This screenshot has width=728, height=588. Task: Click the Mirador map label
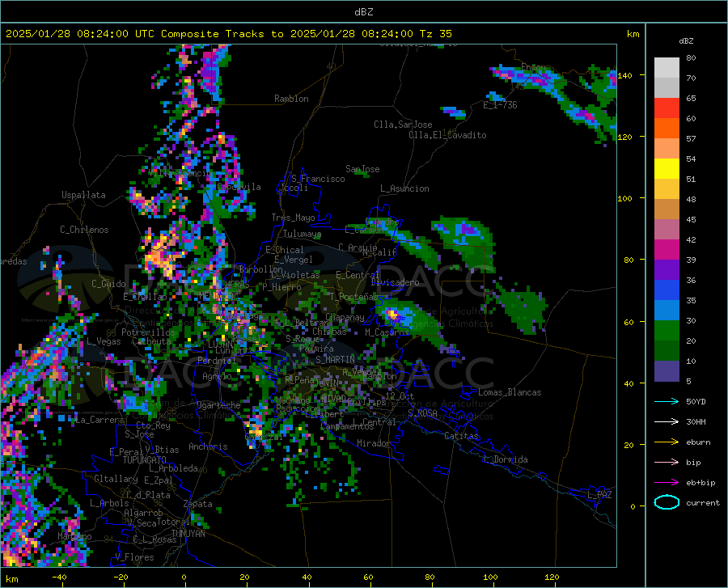374,443
